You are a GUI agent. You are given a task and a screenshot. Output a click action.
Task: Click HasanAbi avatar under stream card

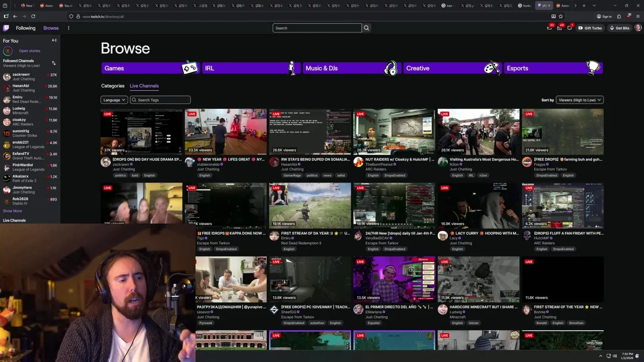click(x=274, y=162)
